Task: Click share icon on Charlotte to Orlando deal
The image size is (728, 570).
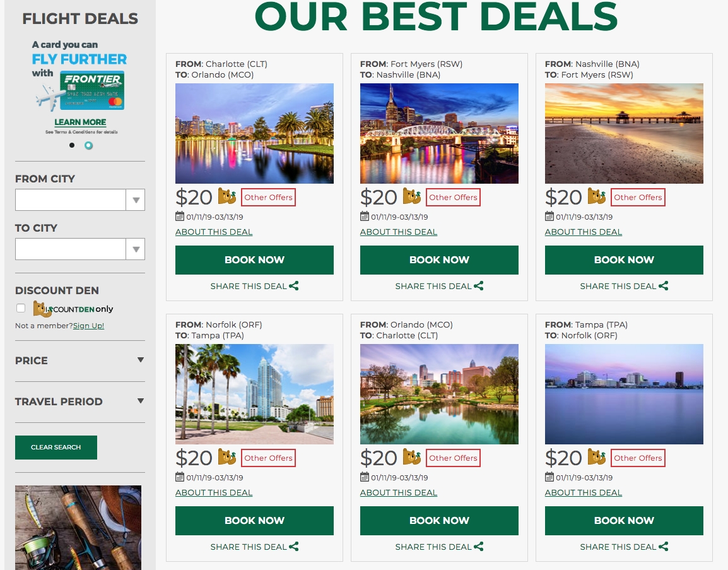Action: pos(293,286)
